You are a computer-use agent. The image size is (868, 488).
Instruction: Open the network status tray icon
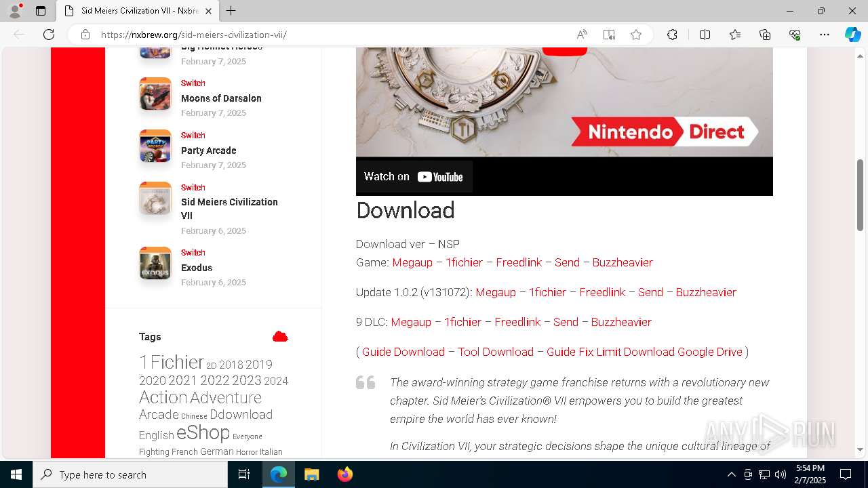[x=764, y=474]
